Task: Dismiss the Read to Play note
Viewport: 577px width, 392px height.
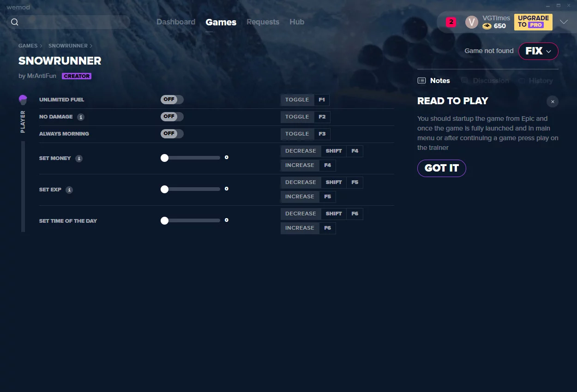Action: pos(553,101)
